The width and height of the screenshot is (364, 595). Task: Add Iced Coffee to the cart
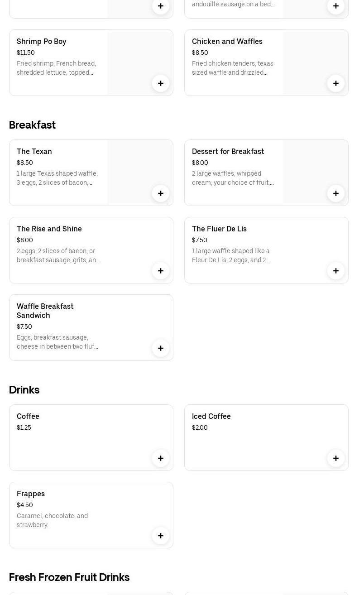[x=336, y=458]
